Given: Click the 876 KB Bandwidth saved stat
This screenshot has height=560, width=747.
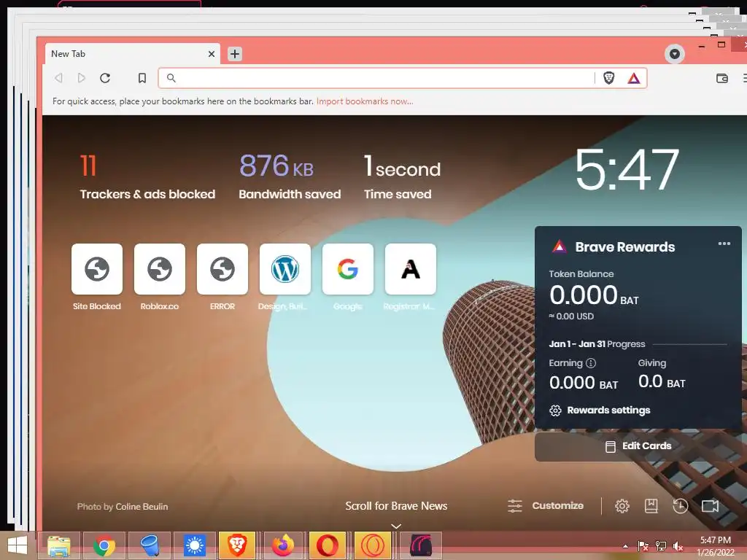Looking at the screenshot, I should (290, 177).
